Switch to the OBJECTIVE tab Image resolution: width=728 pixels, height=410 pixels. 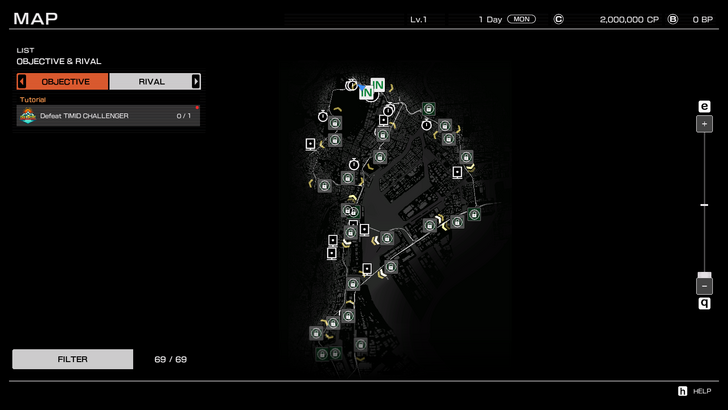point(66,81)
